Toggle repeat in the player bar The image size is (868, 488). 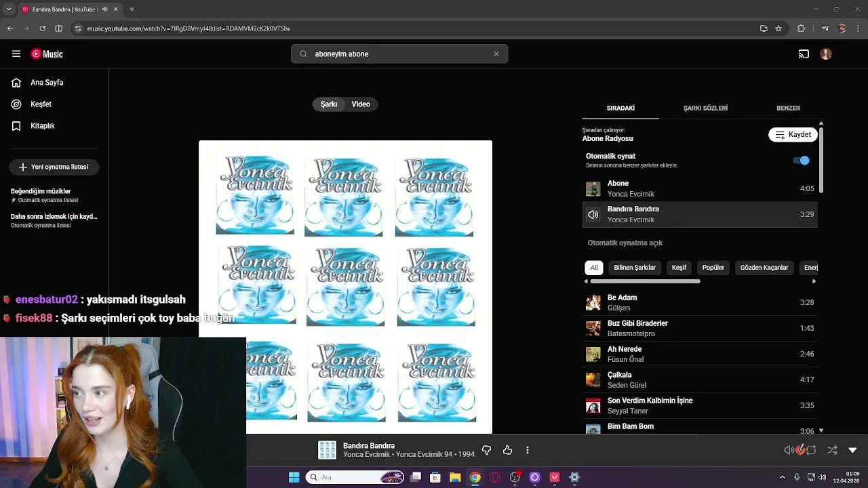click(811, 450)
